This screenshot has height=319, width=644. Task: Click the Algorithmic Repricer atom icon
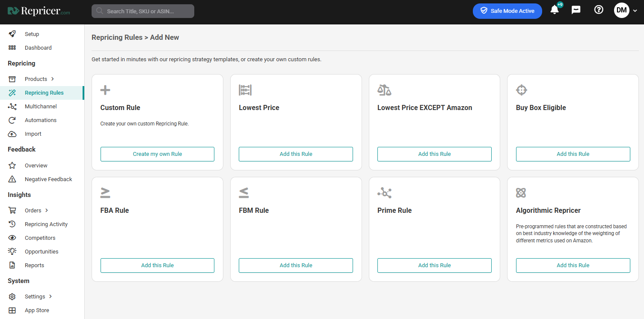coord(521,193)
